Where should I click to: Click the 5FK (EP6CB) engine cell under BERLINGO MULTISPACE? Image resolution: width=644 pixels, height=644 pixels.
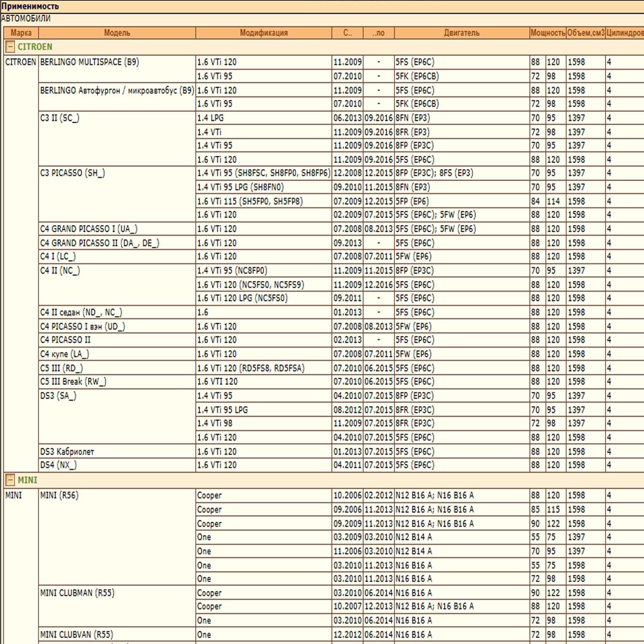coord(417,76)
